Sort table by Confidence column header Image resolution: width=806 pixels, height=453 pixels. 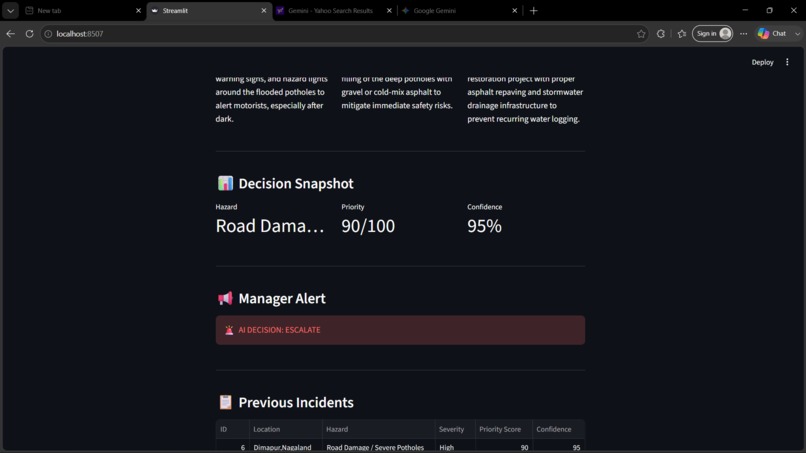click(x=558, y=429)
